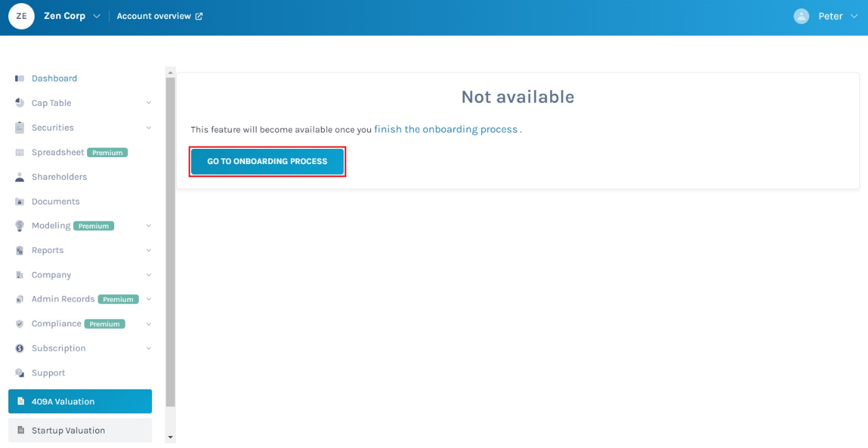Click the Go To Onboarding Process button

[x=267, y=162]
